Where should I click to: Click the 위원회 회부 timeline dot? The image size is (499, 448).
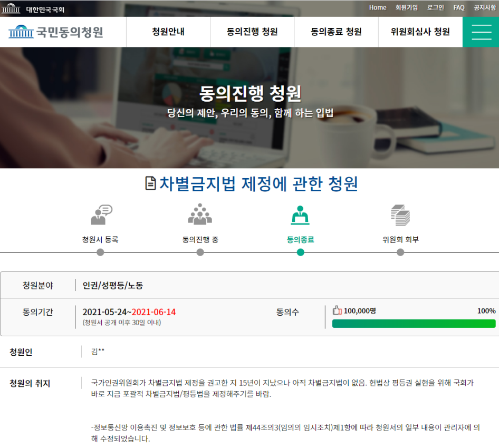pyautogui.click(x=400, y=253)
